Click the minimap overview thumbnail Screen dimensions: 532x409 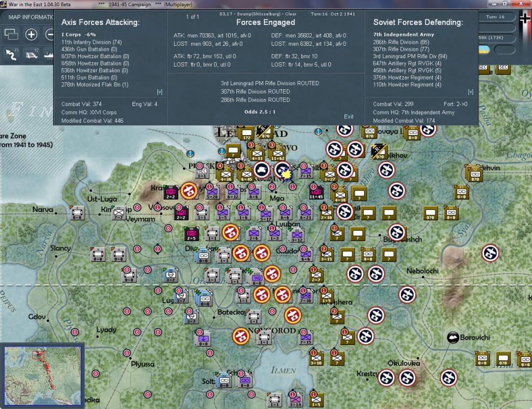click(x=43, y=375)
